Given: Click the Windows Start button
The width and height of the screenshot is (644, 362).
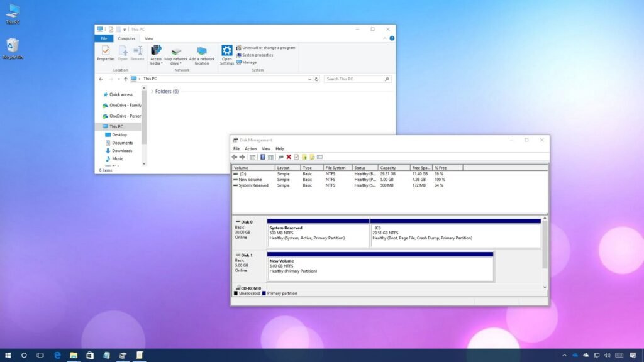Looking at the screenshot, I should 8,355.
